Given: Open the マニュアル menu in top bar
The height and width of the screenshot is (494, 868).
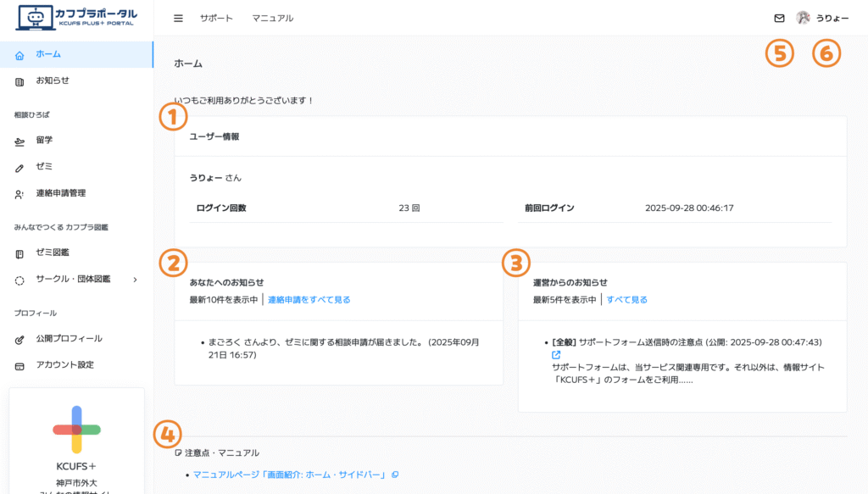Looking at the screenshot, I should 273,18.
